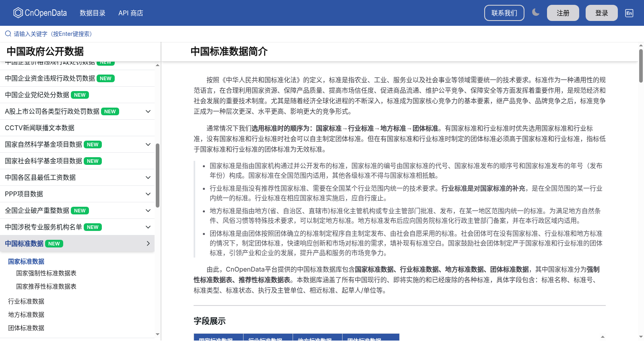This screenshot has height=347, width=644.
Task: Click the search magnifier icon
Action: (8, 34)
